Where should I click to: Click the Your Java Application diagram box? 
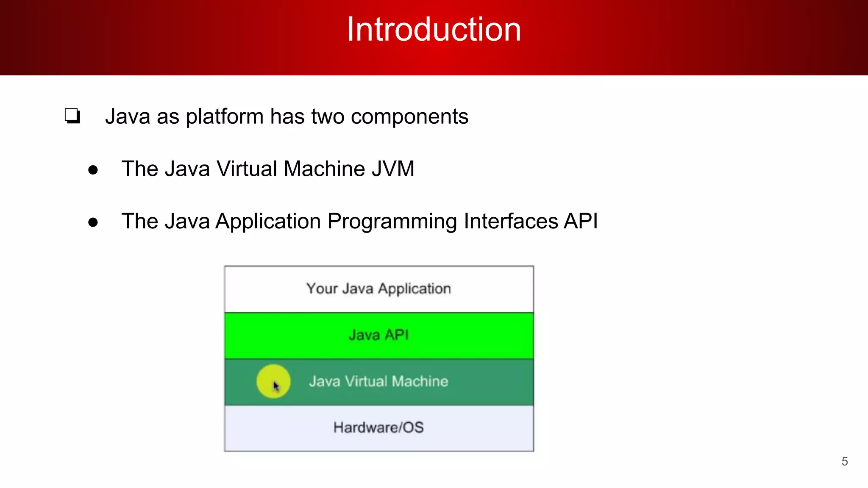tap(378, 289)
